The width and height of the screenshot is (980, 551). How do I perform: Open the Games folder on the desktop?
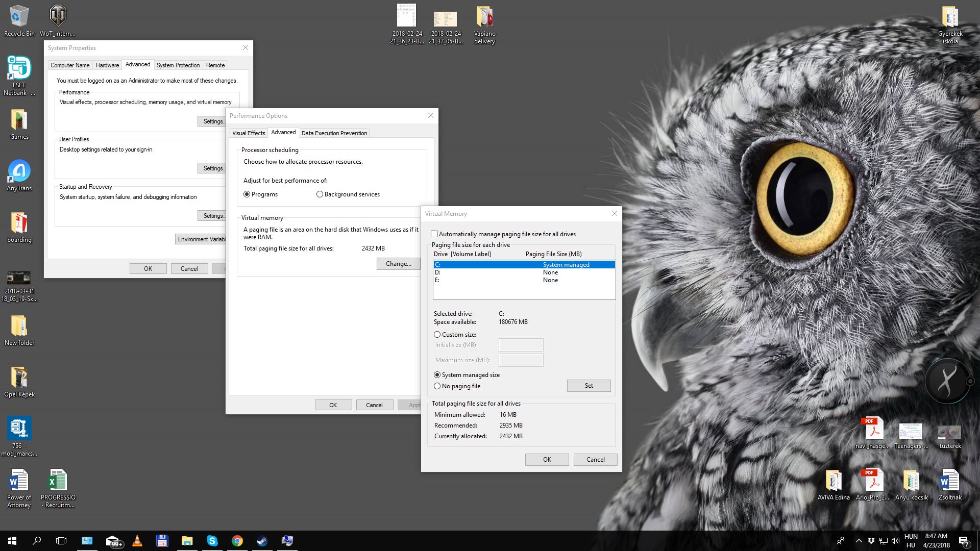(x=19, y=125)
